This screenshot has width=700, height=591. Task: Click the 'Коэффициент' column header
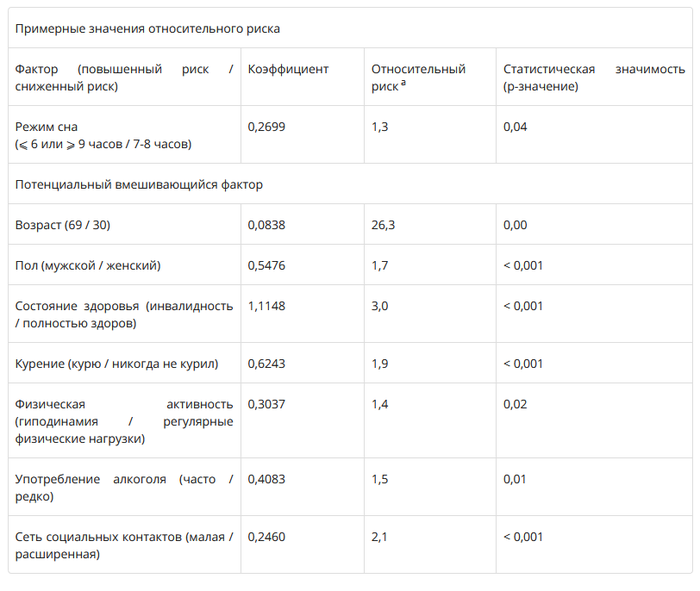click(x=288, y=69)
